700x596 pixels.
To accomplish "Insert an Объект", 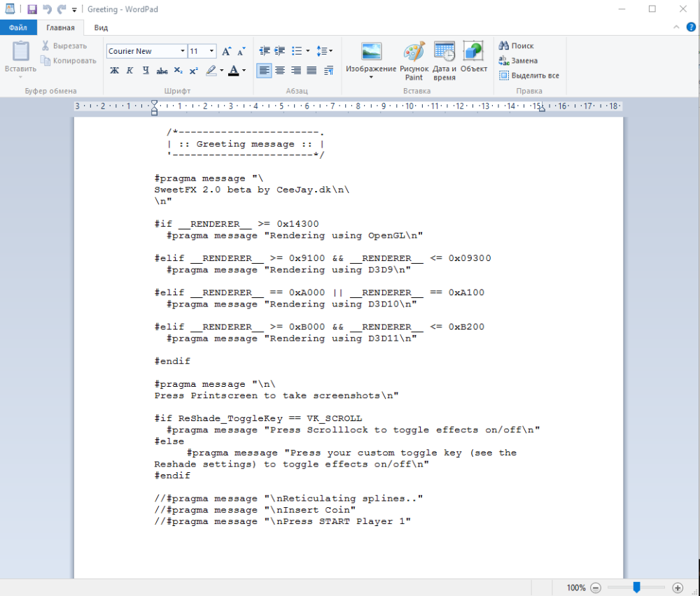I will point(474,57).
